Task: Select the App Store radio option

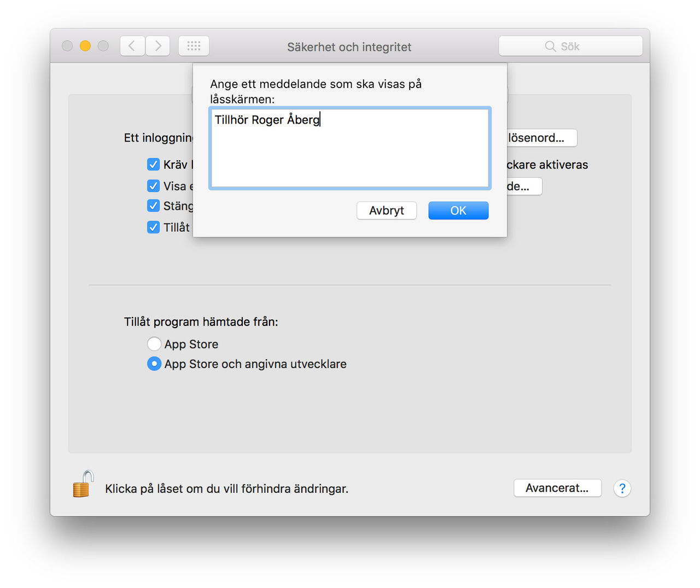Action: 154,344
